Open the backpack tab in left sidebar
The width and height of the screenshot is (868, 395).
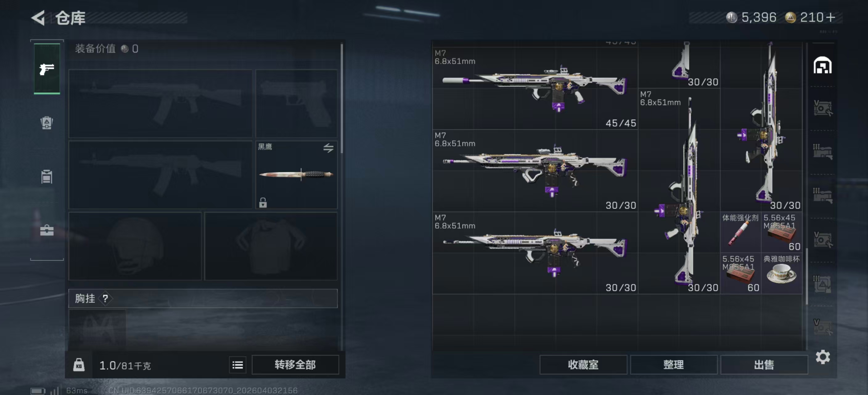point(47,123)
